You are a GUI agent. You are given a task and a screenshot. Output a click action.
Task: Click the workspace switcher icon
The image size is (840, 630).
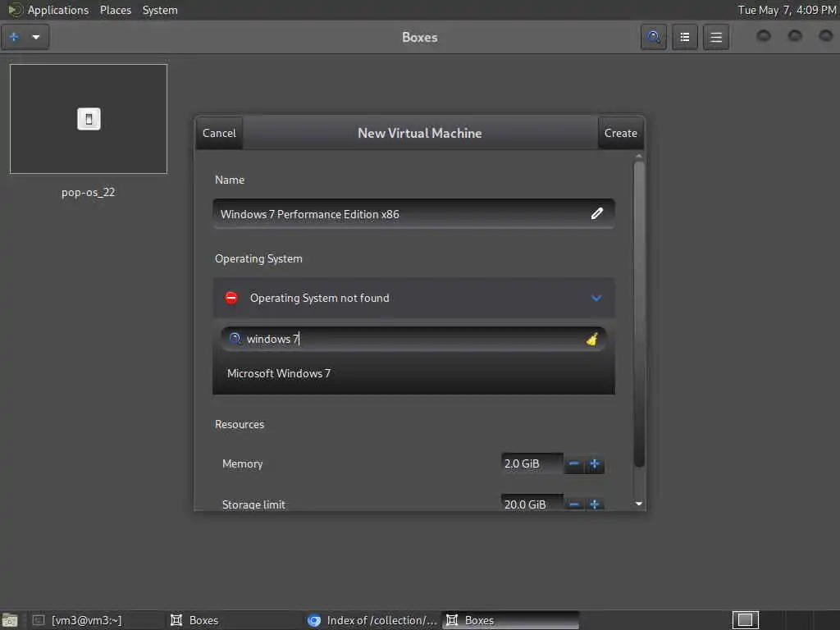[745, 620]
